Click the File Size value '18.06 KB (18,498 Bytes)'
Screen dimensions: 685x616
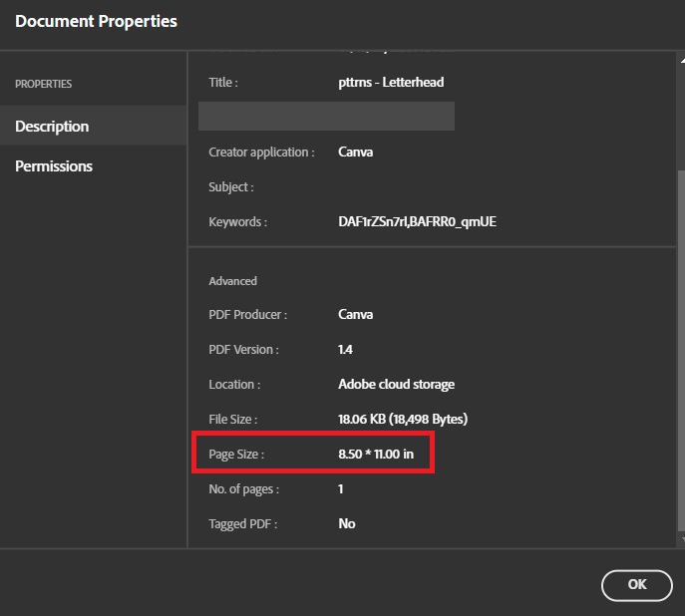[x=403, y=419]
